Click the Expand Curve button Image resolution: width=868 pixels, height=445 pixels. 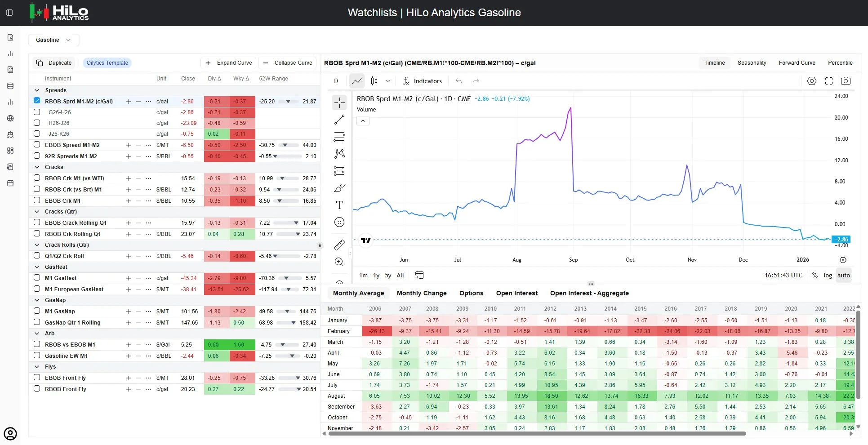(x=228, y=63)
